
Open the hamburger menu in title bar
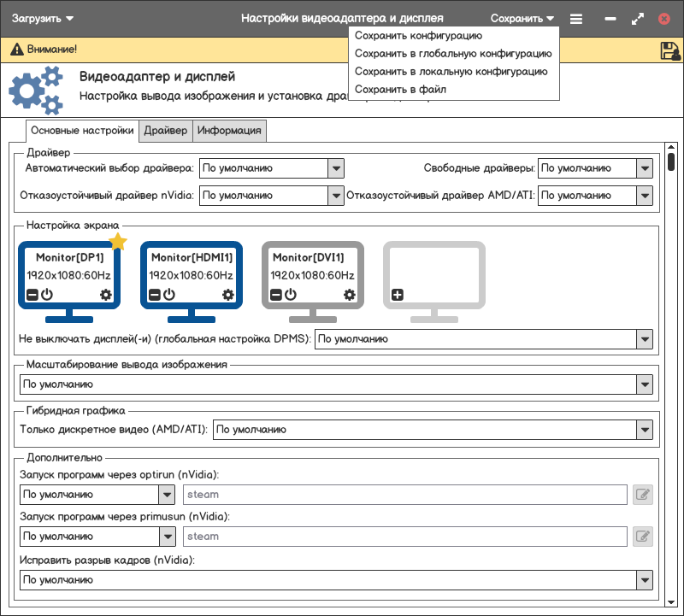point(576,18)
